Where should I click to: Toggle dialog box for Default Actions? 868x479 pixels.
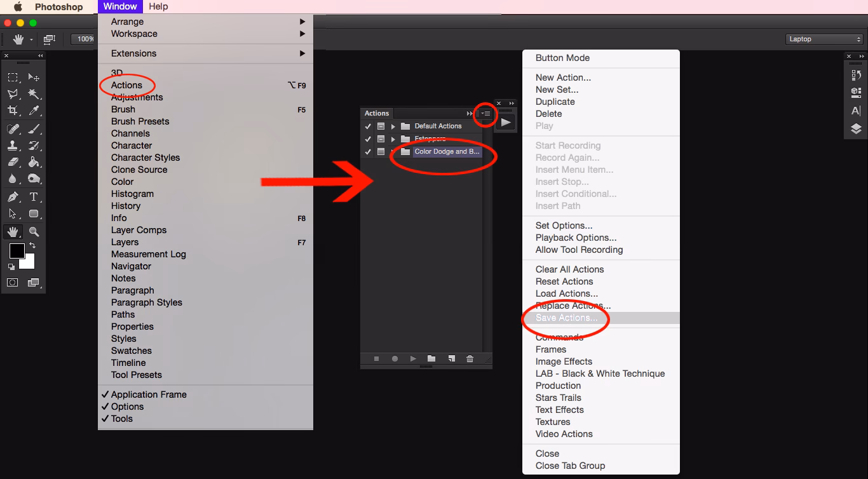381,126
